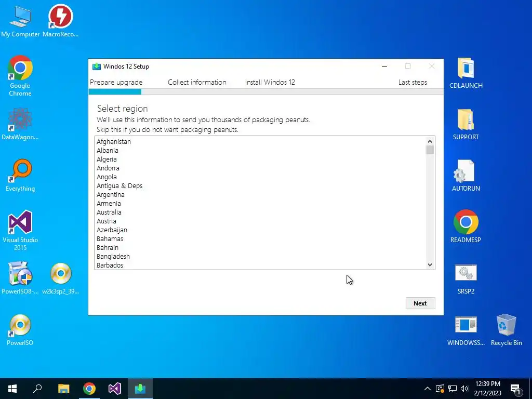Switch to Visual Studio in taskbar
This screenshot has width=532, height=399.
pyautogui.click(x=115, y=389)
